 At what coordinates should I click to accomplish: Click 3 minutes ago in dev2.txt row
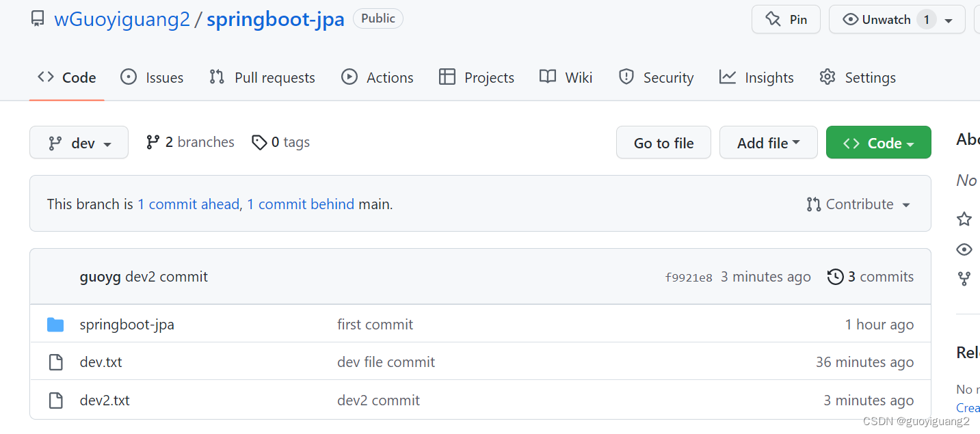869,401
